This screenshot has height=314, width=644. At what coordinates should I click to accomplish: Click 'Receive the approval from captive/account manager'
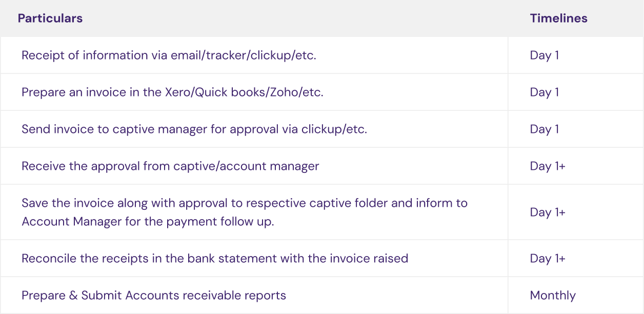[170, 166]
